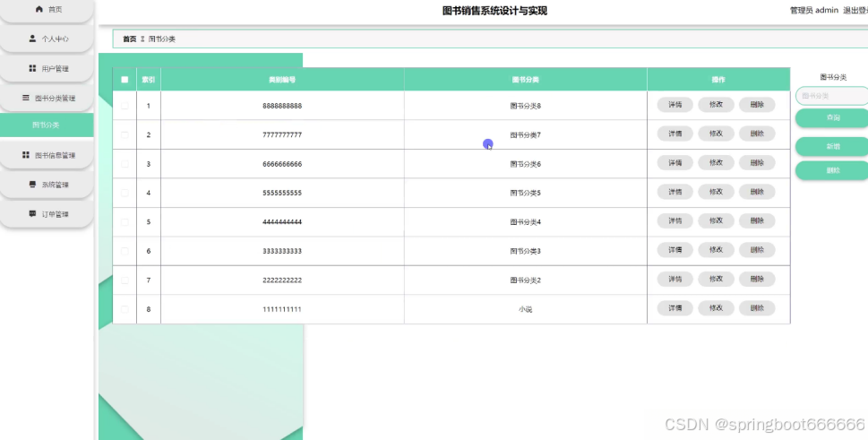Open the 首页 sidebar menu
This screenshot has width=868, height=440.
click(x=47, y=11)
